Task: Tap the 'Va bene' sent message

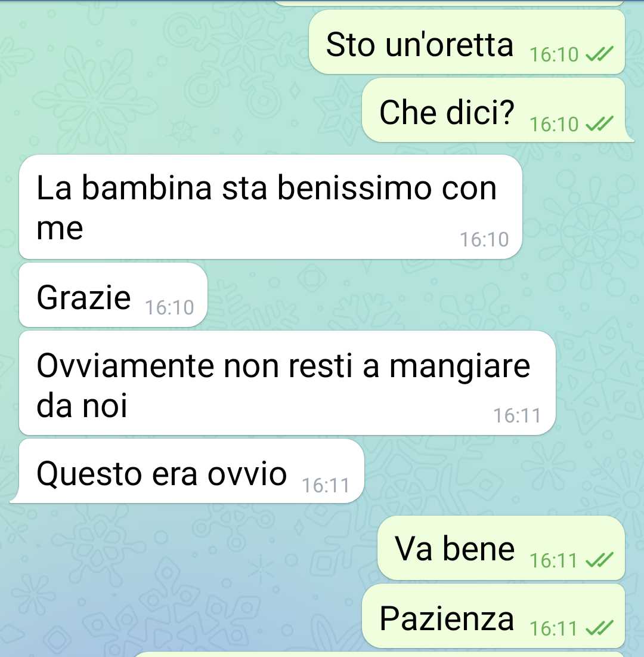Action: coord(501,548)
